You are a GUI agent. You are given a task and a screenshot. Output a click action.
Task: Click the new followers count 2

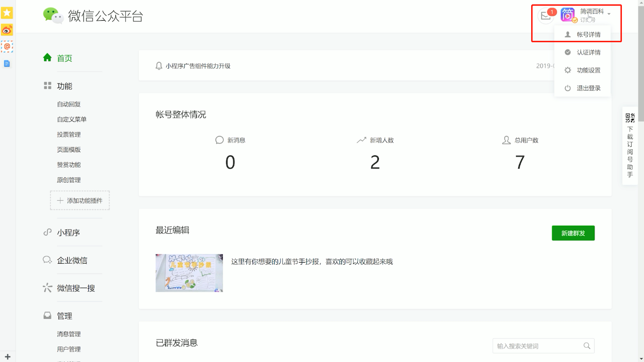pyautogui.click(x=375, y=163)
